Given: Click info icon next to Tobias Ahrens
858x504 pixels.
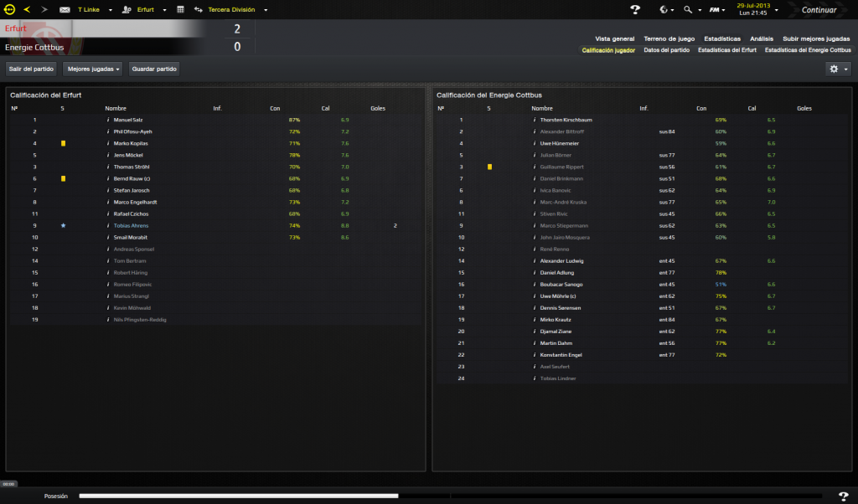Looking at the screenshot, I should tap(108, 226).
